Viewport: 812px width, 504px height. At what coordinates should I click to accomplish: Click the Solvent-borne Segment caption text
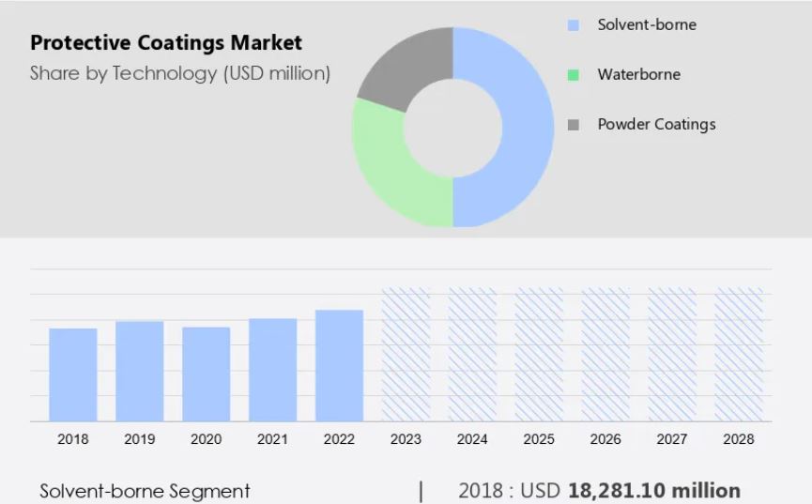point(145,491)
